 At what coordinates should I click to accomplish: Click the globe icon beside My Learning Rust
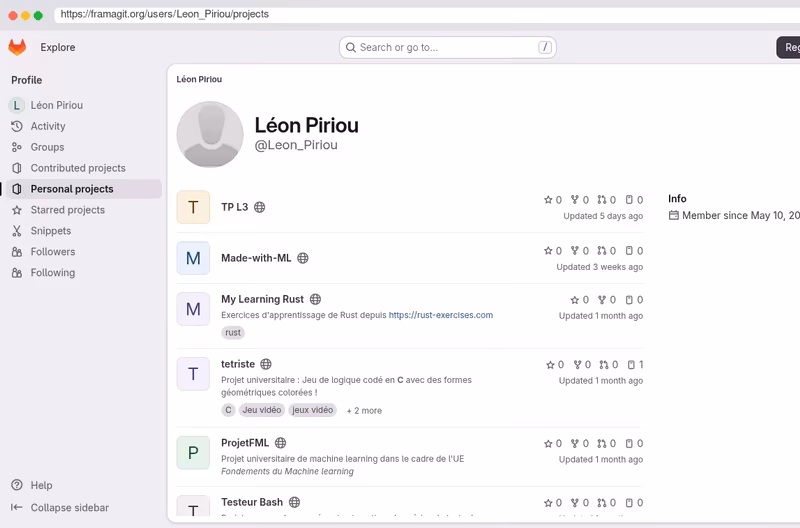tap(316, 299)
